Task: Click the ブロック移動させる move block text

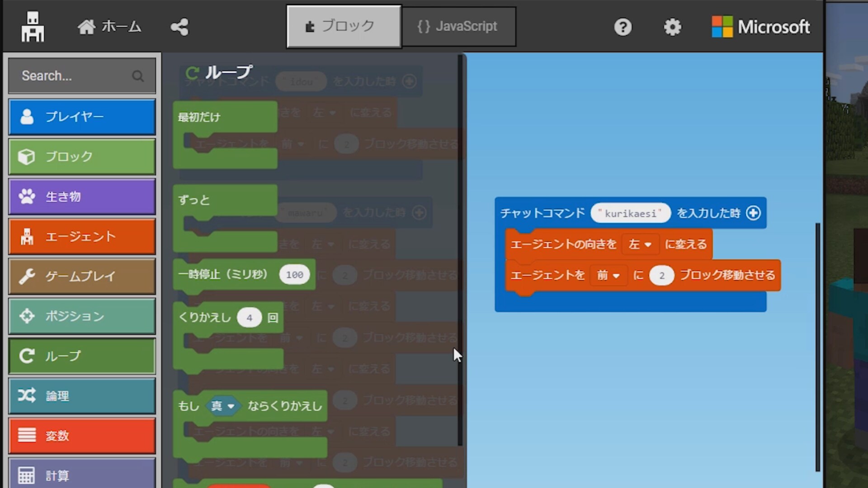Action: coord(727,275)
